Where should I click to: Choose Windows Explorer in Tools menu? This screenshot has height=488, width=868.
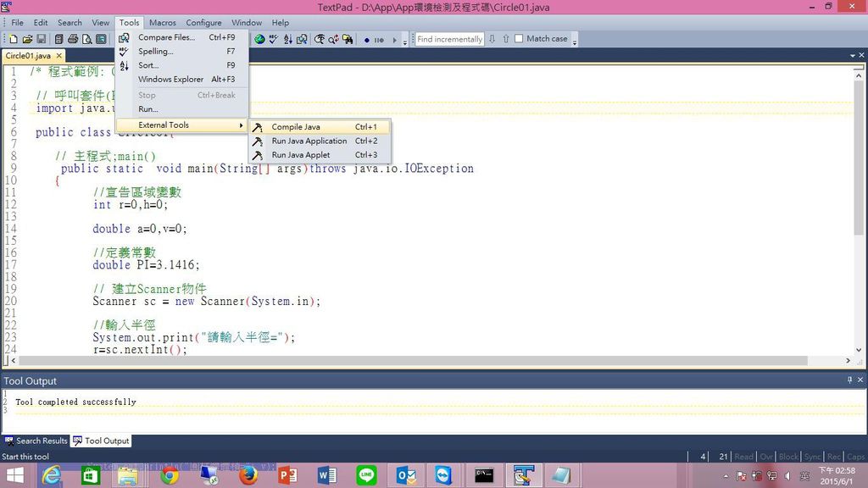[x=181, y=79]
